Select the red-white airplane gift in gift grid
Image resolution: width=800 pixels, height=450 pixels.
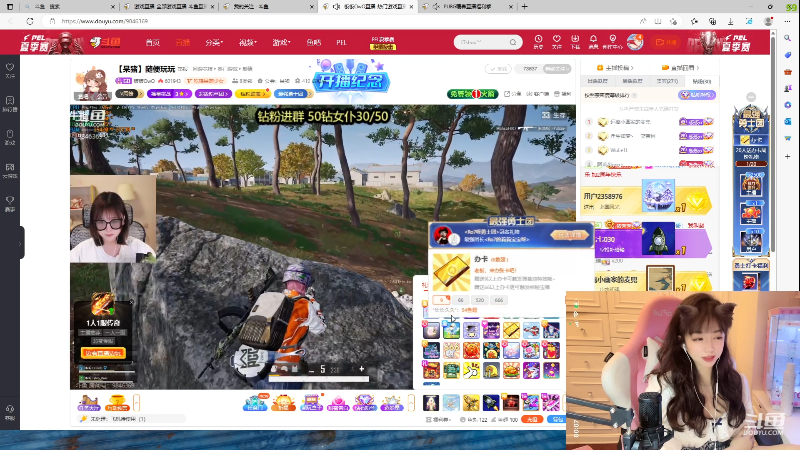(531, 330)
